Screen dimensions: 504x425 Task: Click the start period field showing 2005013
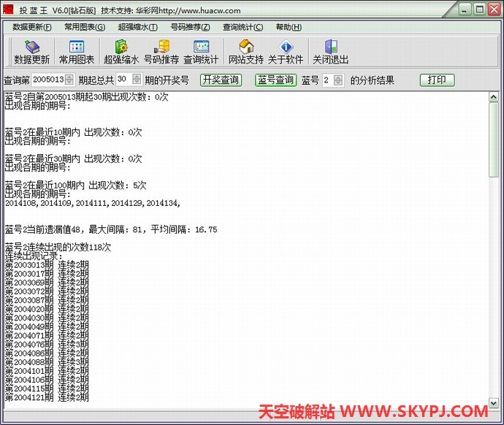click(x=48, y=80)
